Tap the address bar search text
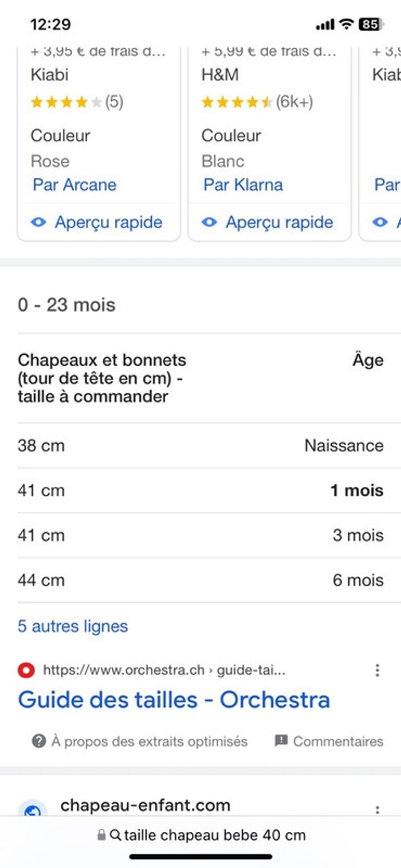Screen dimensions: 401x868 [215, 835]
